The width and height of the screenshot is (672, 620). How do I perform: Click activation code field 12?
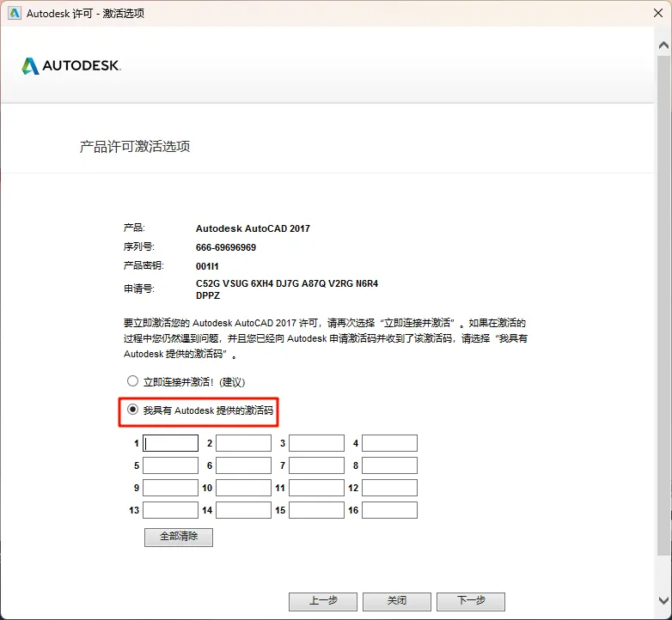(x=389, y=488)
